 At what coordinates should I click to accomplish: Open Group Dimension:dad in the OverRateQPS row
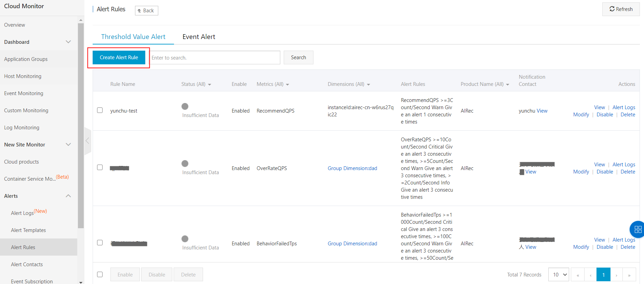coord(352,168)
